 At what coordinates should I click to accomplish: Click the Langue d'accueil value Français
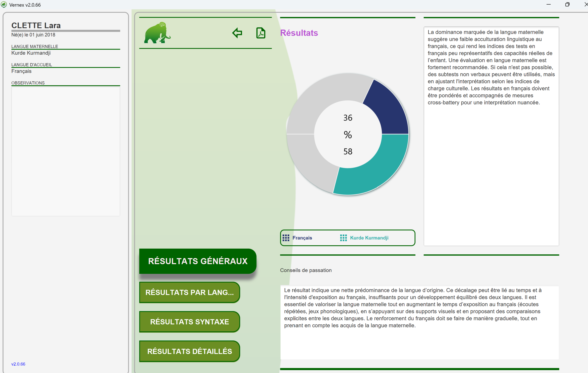point(22,71)
